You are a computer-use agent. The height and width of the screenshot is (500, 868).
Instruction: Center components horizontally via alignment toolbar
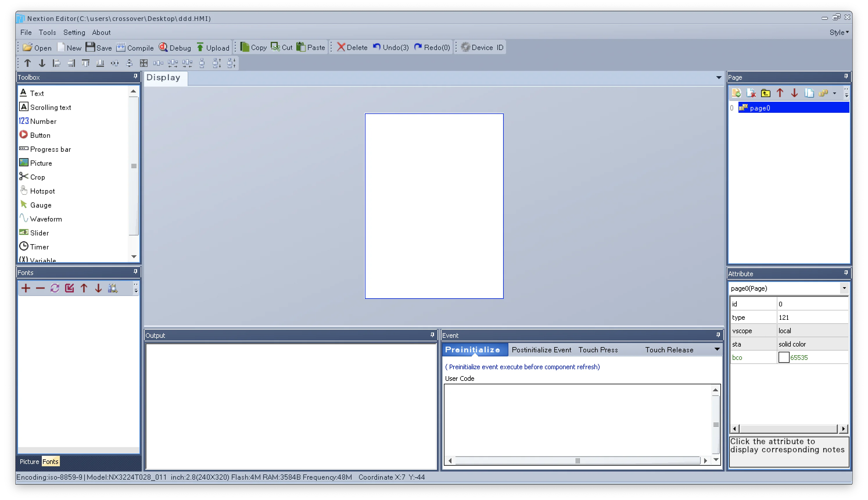click(115, 63)
